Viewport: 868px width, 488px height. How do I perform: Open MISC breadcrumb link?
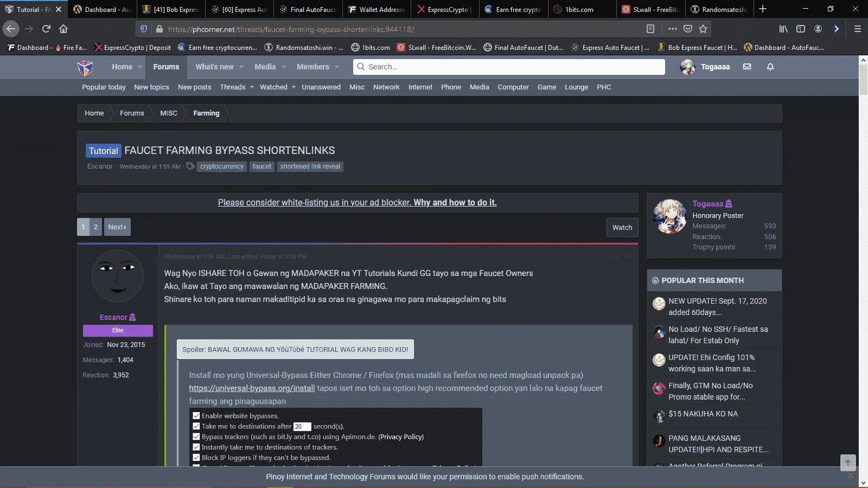click(169, 113)
